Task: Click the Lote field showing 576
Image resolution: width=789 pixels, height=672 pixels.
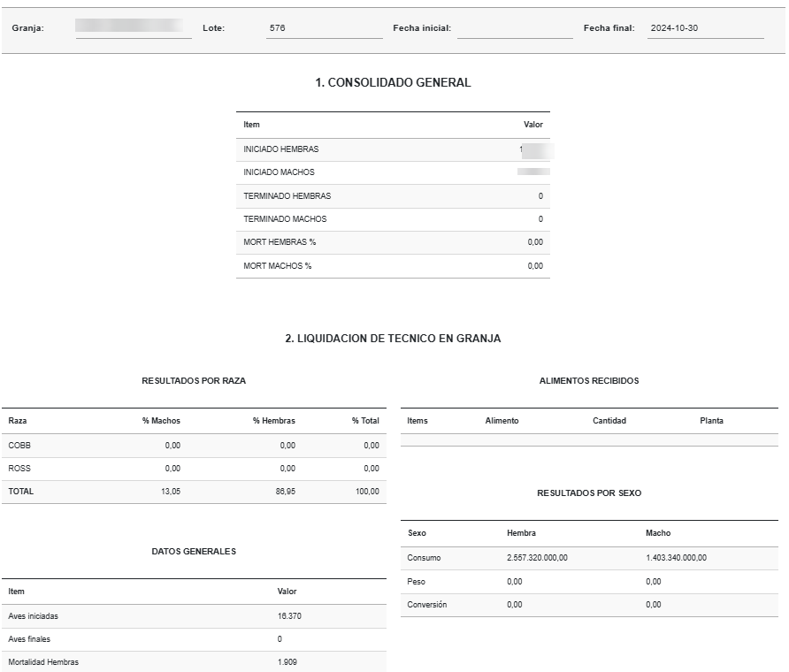Action: (x=324, y=28)
